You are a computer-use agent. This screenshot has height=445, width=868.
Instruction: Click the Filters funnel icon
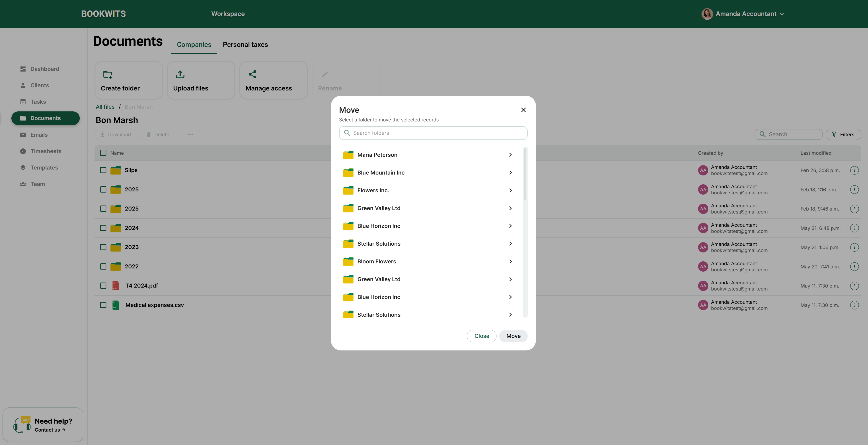834,134
